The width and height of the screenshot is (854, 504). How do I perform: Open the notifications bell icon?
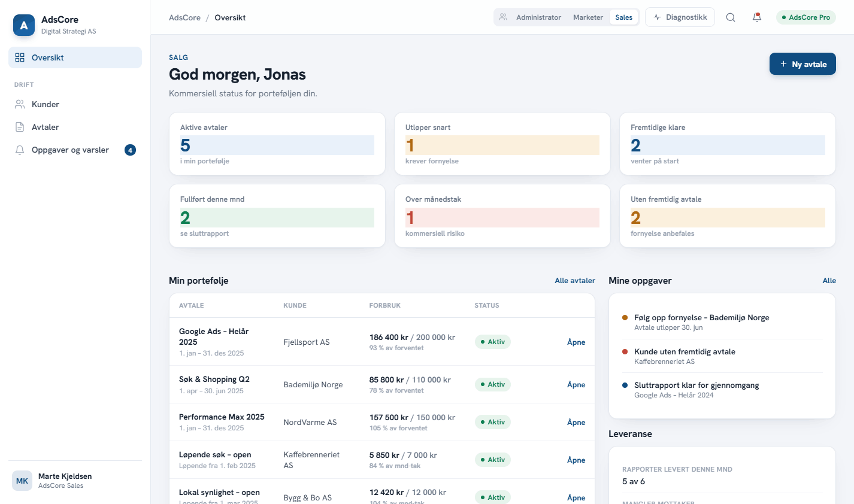pyautogui.click(x=757, y=17)
